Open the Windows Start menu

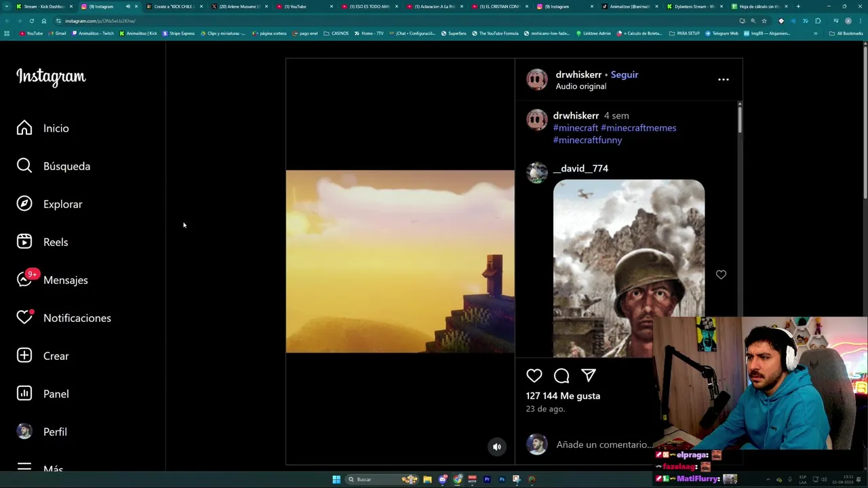click(x=336, y=480)
